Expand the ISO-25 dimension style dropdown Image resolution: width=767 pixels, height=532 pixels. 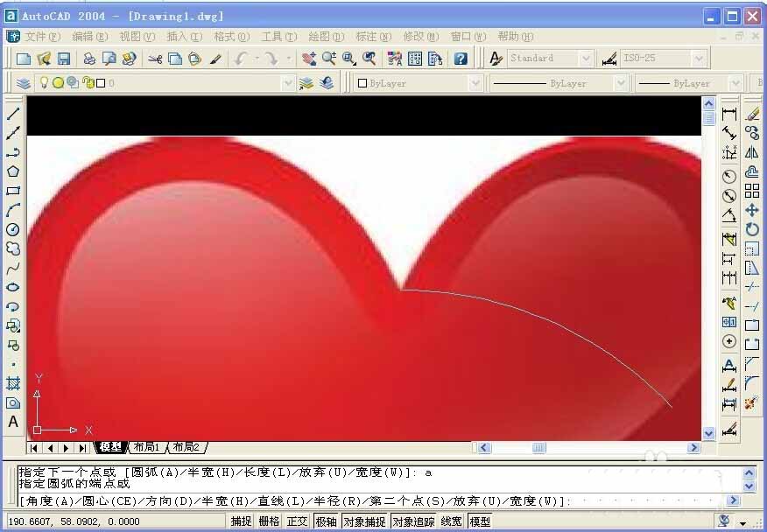click(699, 59)
